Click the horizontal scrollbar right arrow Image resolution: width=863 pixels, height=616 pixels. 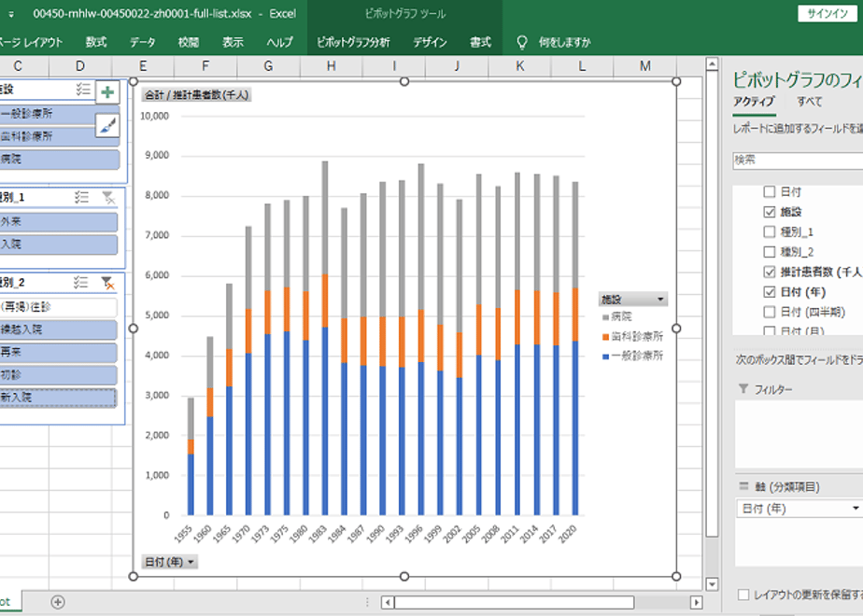tap(696, 602)
